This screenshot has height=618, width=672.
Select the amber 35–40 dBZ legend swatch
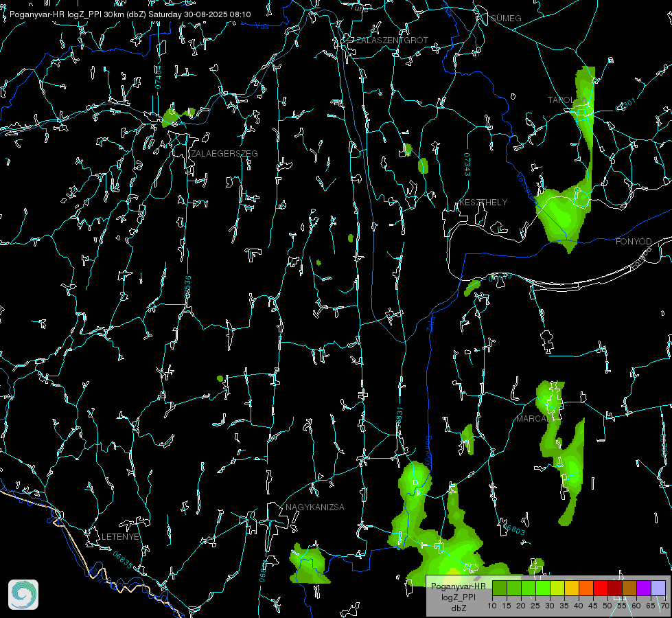tap(572, 588)
